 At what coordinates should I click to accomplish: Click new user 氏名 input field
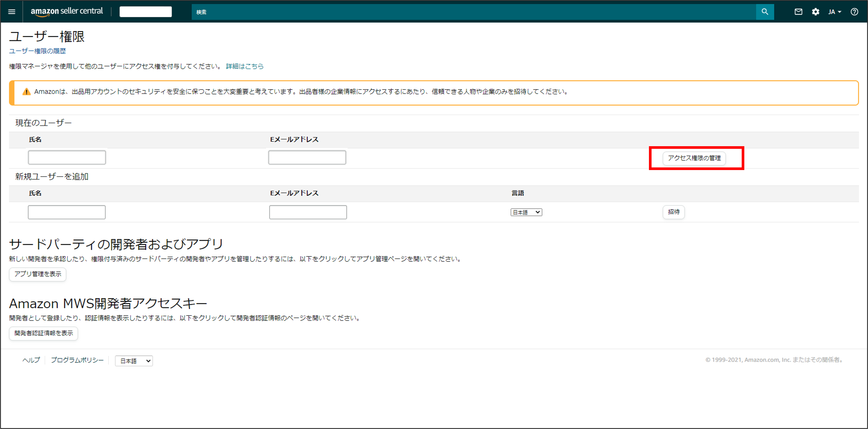(x=67, y=212)
